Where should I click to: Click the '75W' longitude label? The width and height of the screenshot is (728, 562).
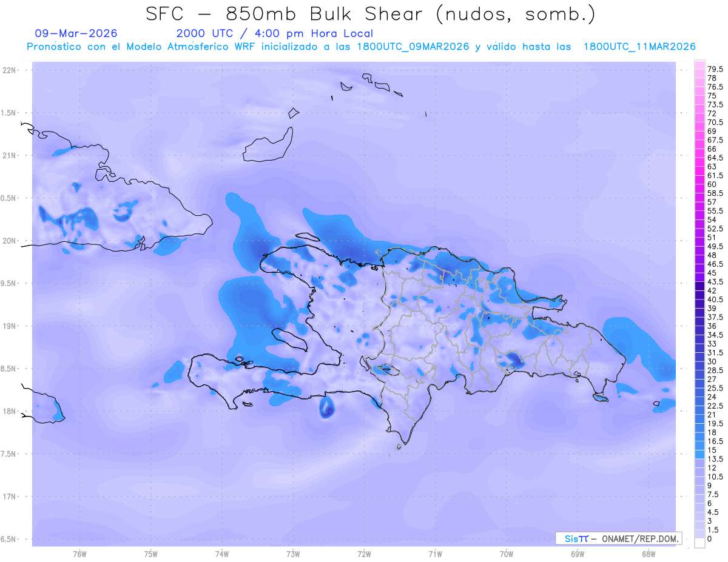click(x=151, y=554)
